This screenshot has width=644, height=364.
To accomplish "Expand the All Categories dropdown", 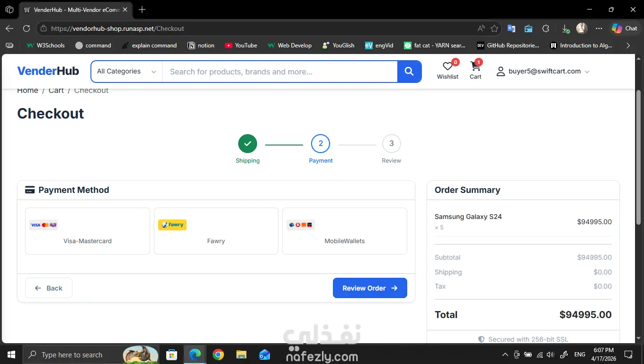I will (126, 72).
